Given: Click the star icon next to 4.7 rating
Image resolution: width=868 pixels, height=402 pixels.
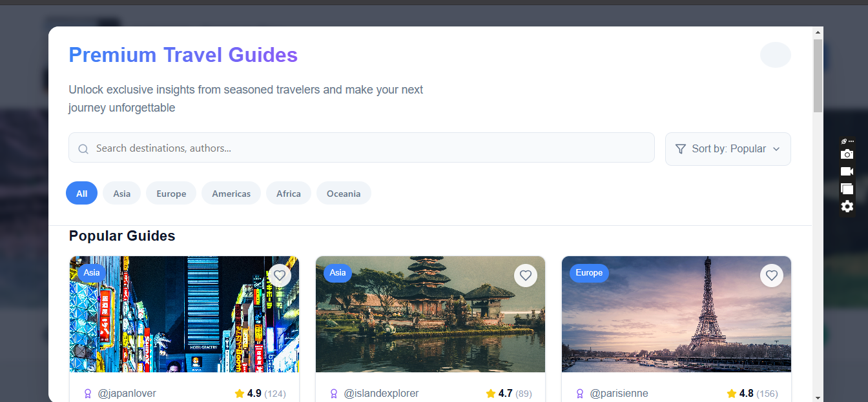Looking at the screenshot, I should (491, 394).
